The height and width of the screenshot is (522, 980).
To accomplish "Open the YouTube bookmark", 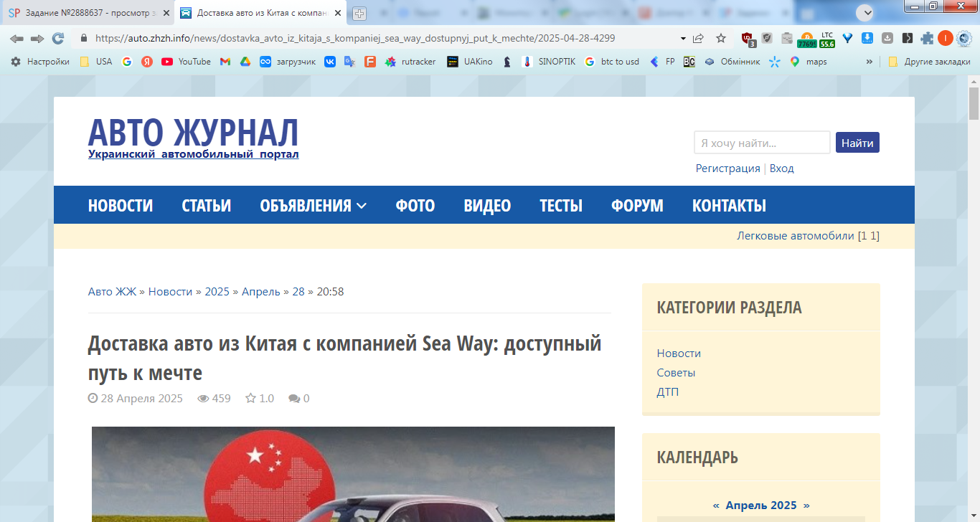I will point(187,62).
